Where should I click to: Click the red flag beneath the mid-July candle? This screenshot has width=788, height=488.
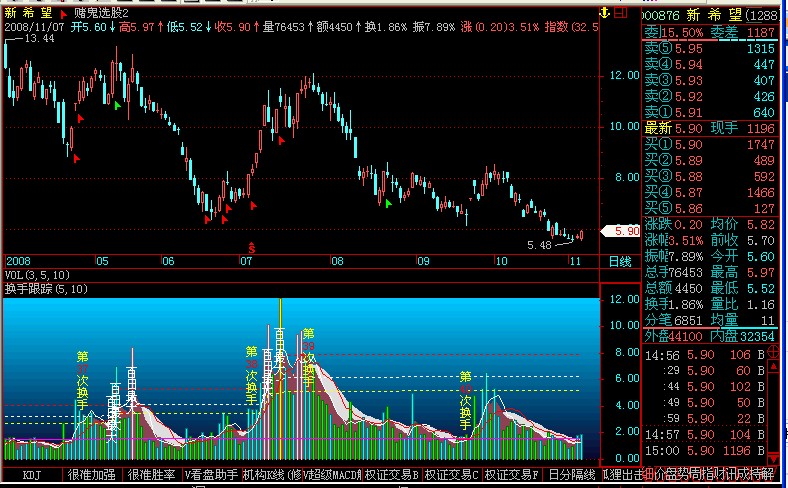(x=282, y=140)
